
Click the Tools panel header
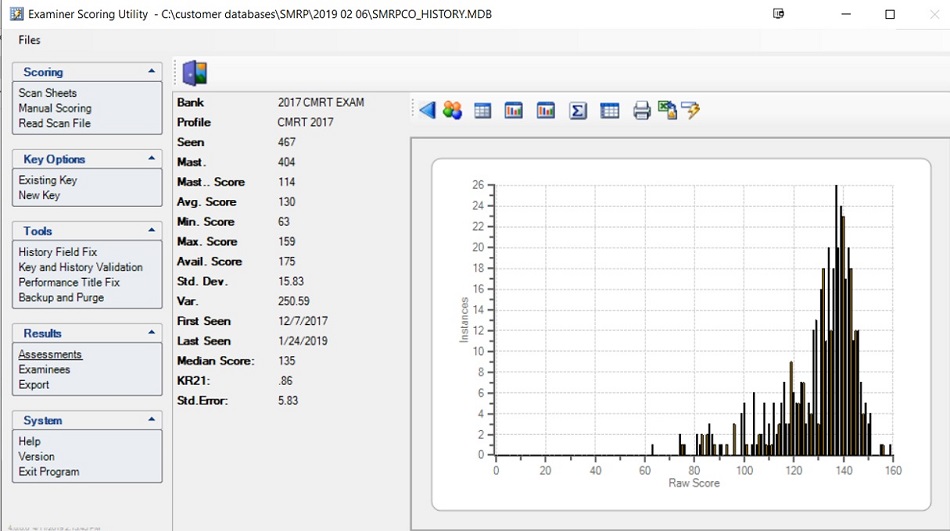click(87, 230)
